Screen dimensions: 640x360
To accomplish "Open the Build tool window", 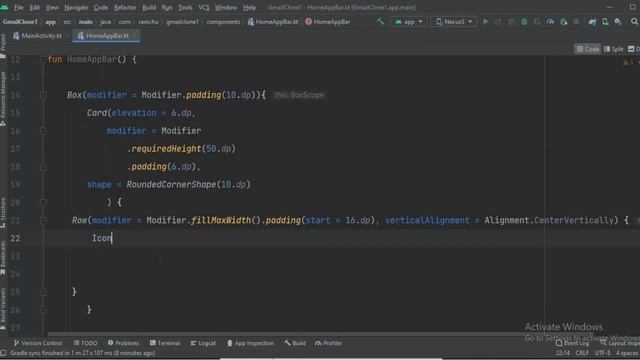I will point(295,343).
